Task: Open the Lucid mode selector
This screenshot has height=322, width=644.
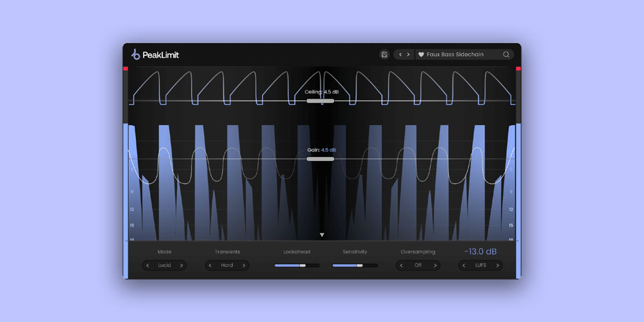Action: 164,265
